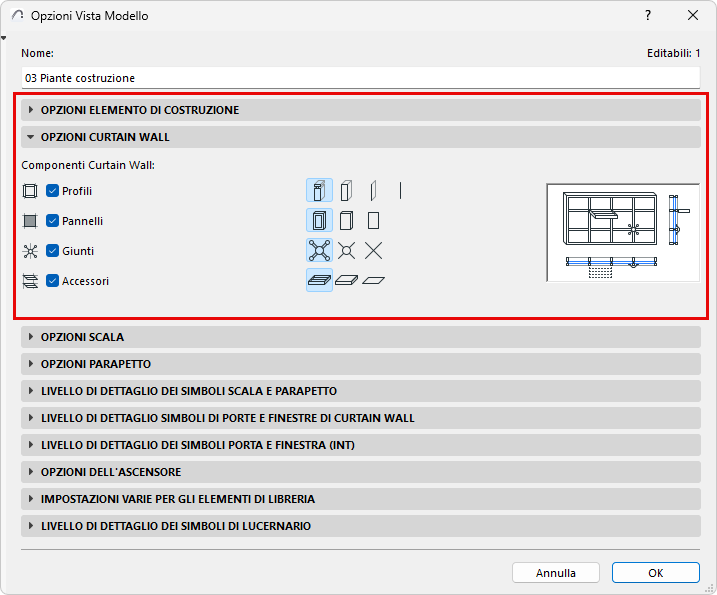Uncheck the Pannelli checkbox

[53, 221]
